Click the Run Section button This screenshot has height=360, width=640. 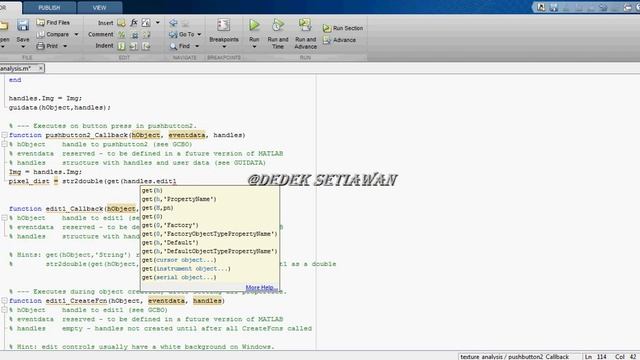pos(343,28)
